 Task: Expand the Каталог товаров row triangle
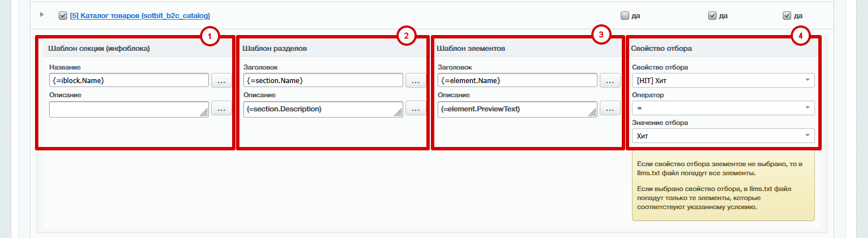click(x=42, y=14)
